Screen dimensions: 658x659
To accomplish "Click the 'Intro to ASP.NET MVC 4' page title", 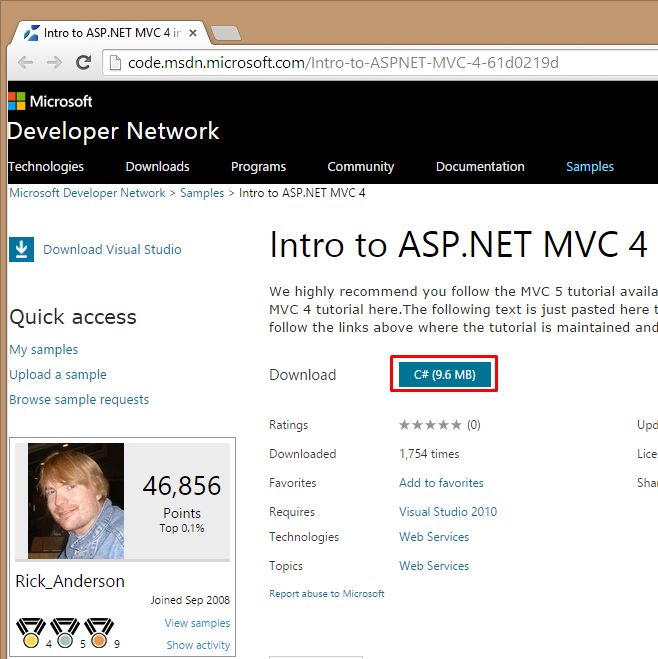I will 458,244.
